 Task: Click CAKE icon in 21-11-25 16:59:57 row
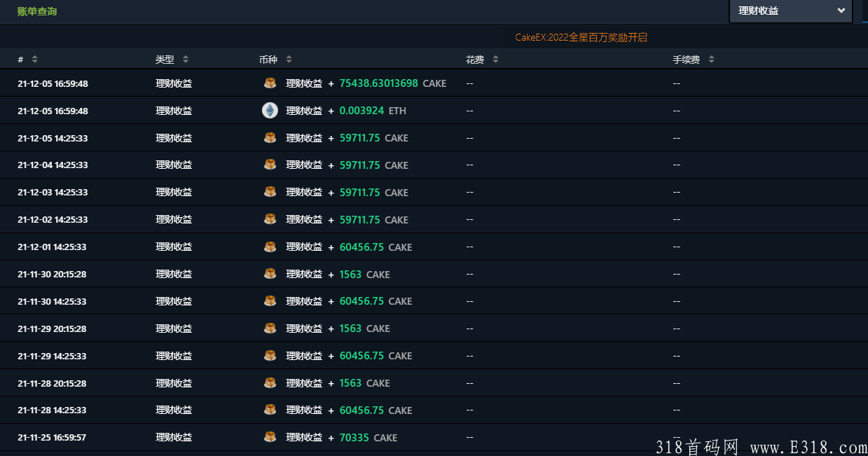[270, 437]
